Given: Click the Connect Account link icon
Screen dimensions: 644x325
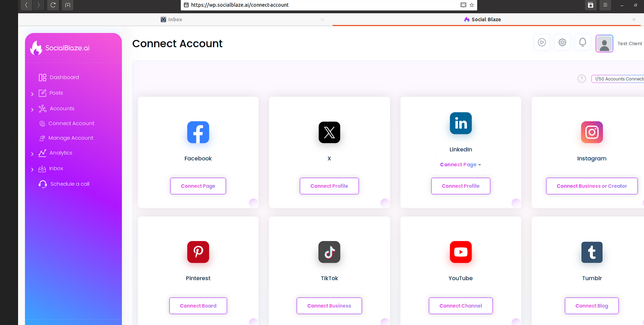Looking at the screenshot, I should tap(42, 124).
